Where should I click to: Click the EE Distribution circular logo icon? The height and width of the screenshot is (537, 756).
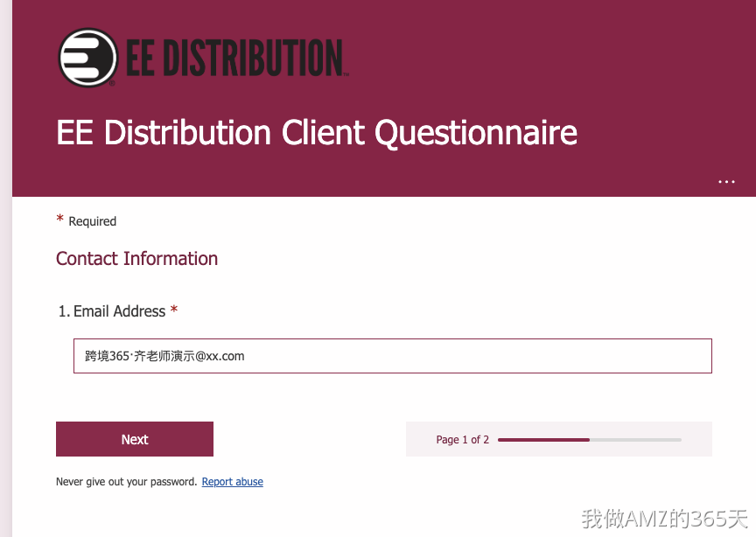pyautogui.click(x=87, y=58)
